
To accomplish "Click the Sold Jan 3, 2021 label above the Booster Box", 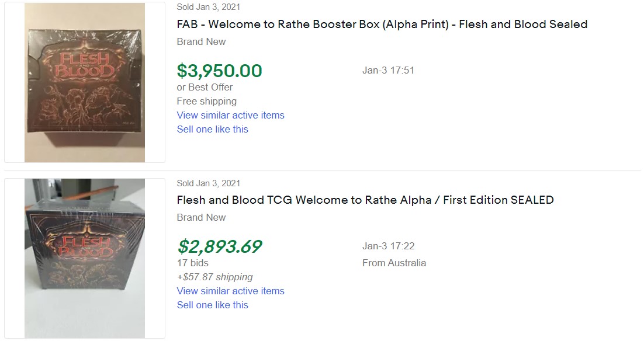I will click(x=208, y=8).
